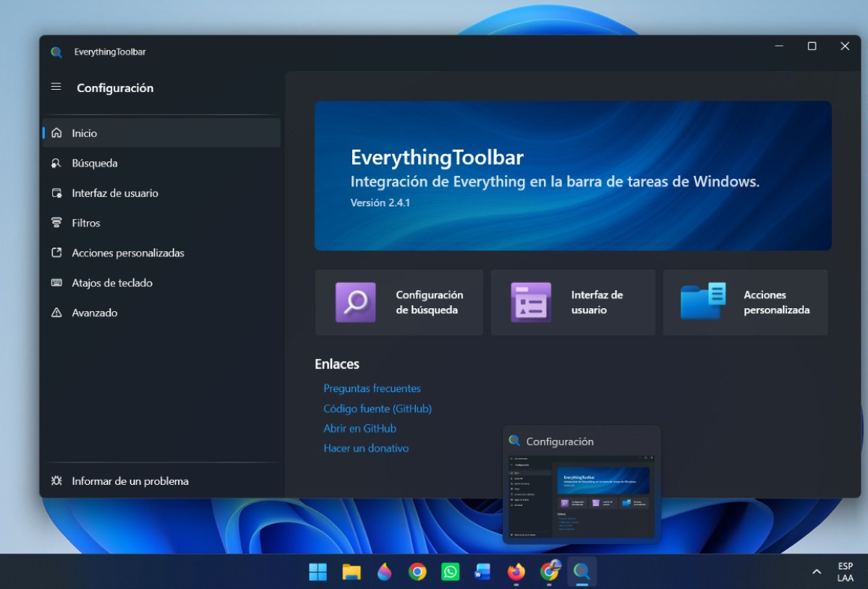Click the EverythingToolbar taskbar search icon
The width and height of the screenshot is (868, 589).
point(582,572)
